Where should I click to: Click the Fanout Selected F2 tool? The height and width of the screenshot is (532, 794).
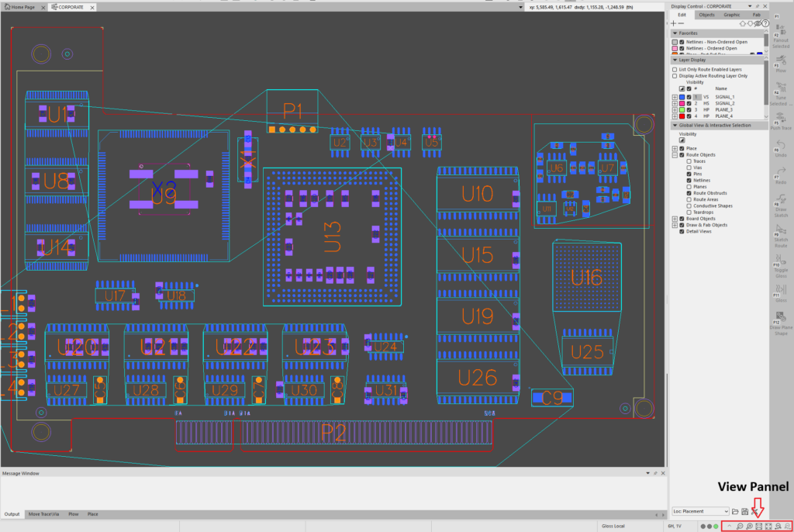coord(780,36)
